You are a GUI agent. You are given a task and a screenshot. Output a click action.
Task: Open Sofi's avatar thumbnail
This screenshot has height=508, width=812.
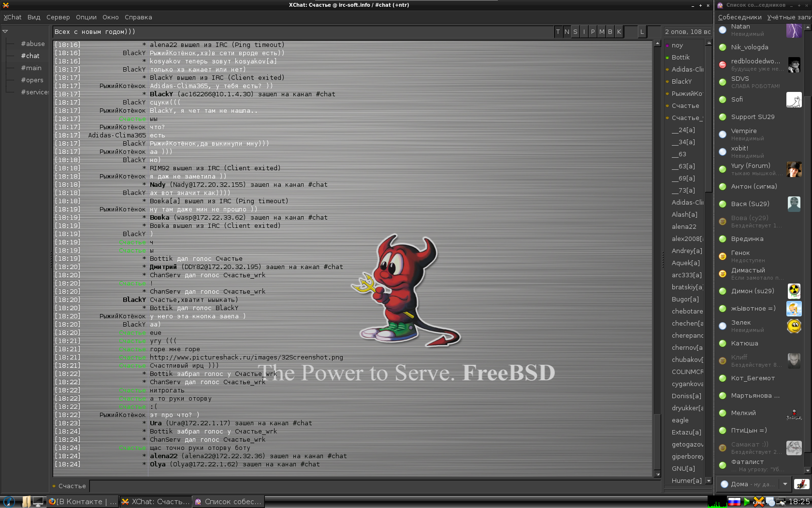point(794,100)
